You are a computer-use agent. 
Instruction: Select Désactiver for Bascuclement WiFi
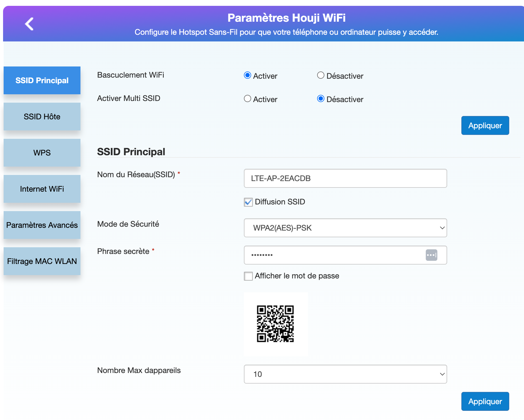click(321, 75)
